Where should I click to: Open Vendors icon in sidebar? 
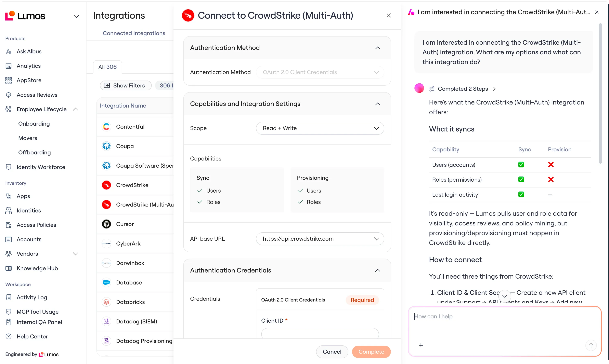[9, 254]
